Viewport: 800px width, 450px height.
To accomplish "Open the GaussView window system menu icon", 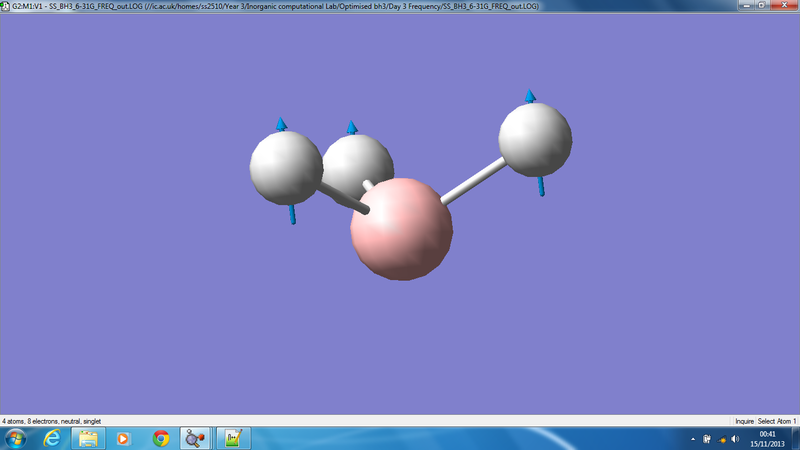I will point(6,6).
